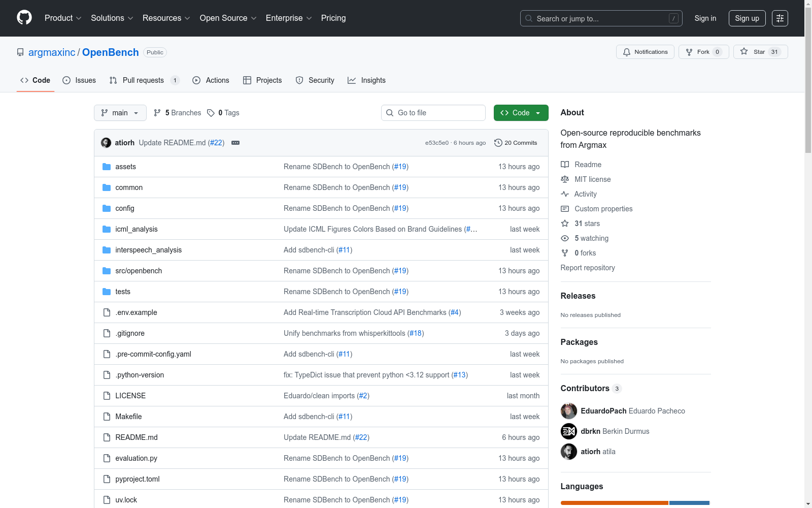Go to the Actions tab

pos(211,80)
